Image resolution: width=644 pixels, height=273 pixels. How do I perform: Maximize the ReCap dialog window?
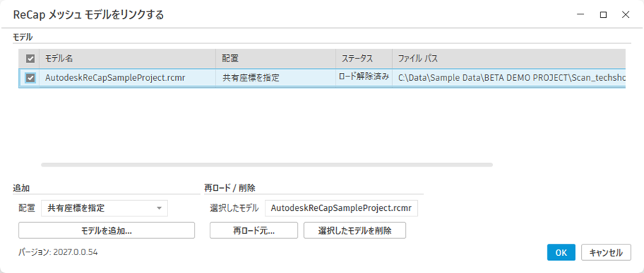coord(603,15)
